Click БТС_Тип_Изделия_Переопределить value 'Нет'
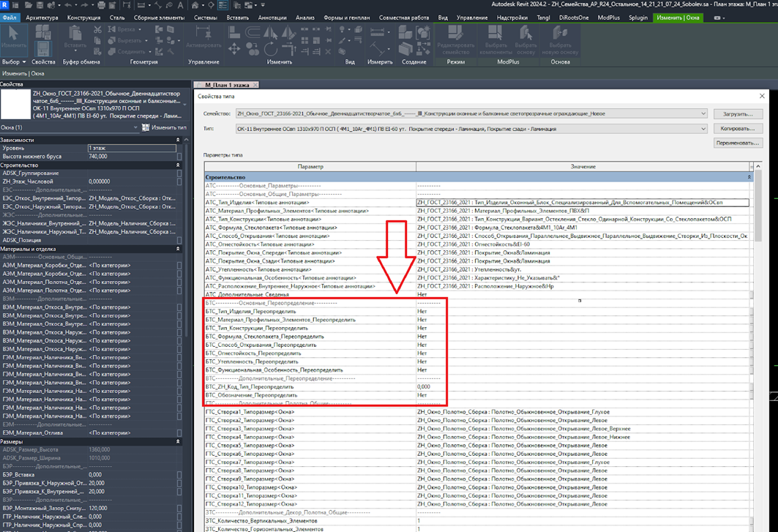Screen dimensions: 778x532 click(x=422, y=312)
